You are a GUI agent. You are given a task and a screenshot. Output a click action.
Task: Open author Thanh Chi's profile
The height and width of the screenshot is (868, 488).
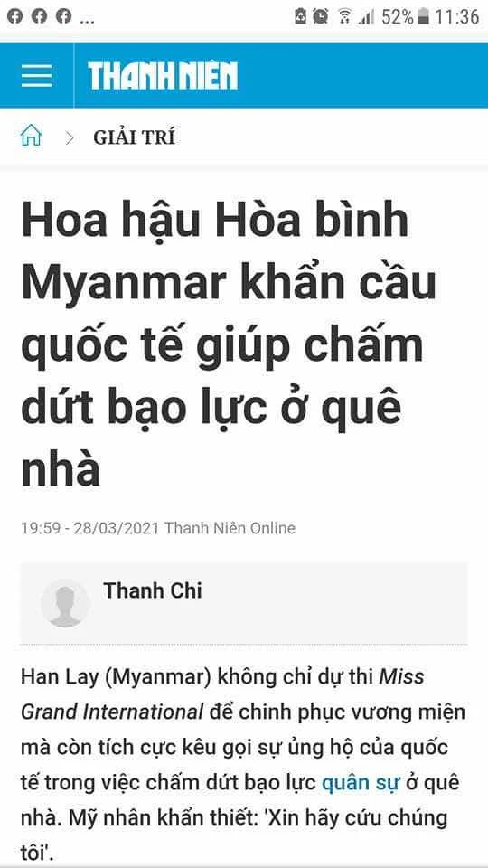pyautogui.click(x=152, y=590)
